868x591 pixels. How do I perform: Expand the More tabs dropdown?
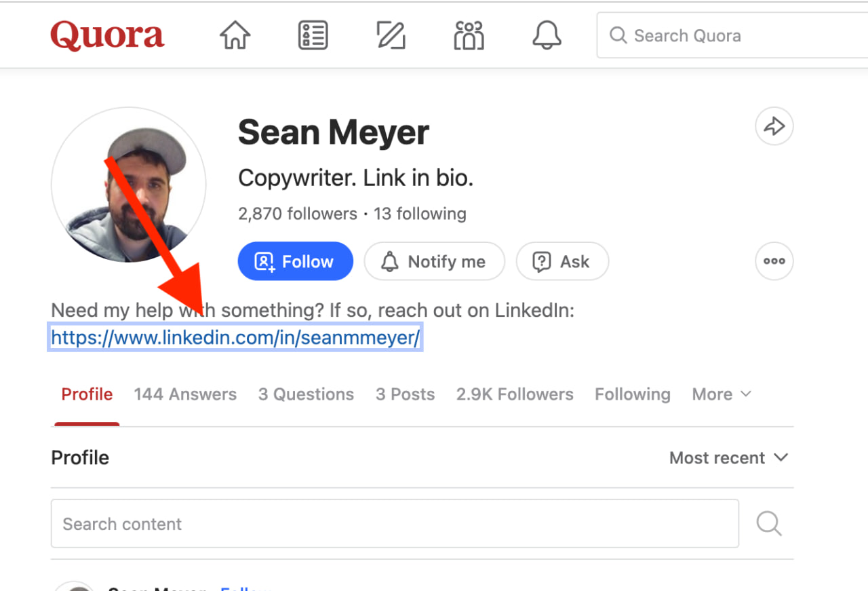click(722, 394)
